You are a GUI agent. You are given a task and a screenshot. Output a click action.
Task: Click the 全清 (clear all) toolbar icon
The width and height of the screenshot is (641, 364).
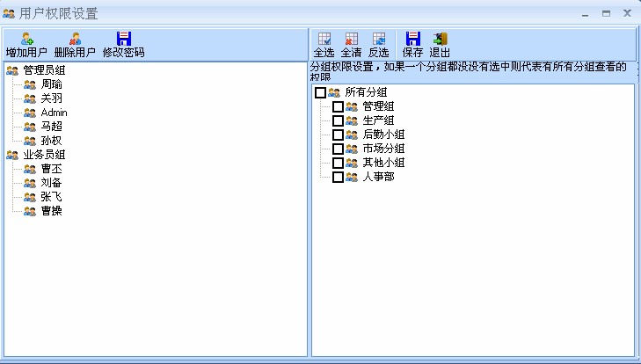[351, 39]
